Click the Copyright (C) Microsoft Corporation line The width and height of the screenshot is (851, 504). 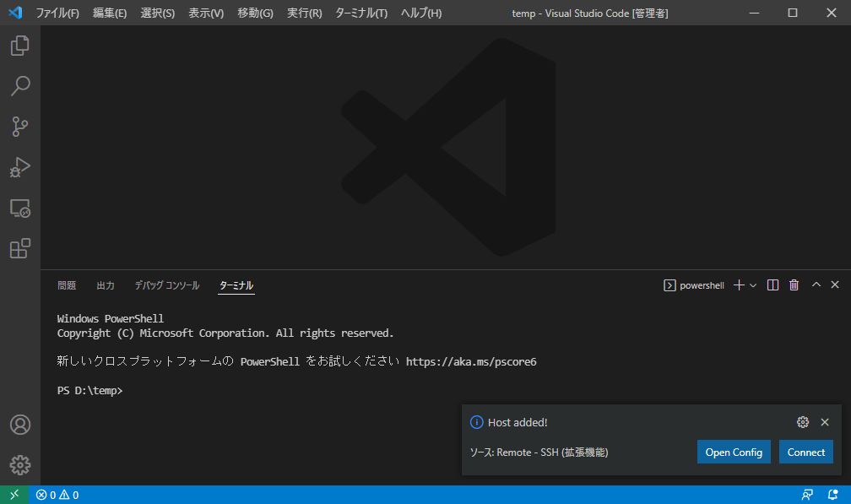click(225, 333)
